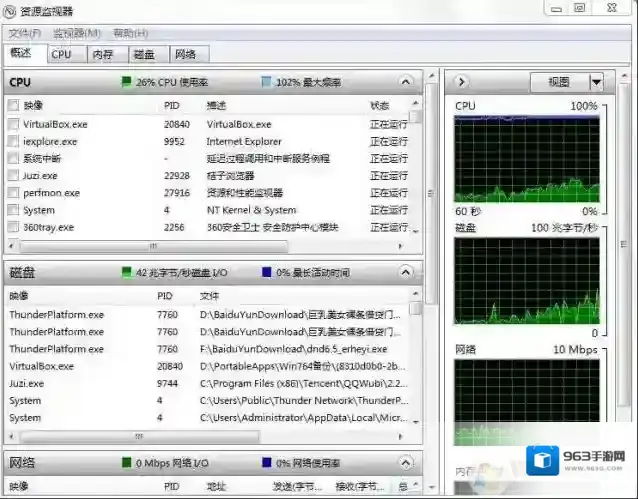Enable the perfmon.exe process checkbox
The width and height of the screenshot is (638, 499).
coord(13,193)
